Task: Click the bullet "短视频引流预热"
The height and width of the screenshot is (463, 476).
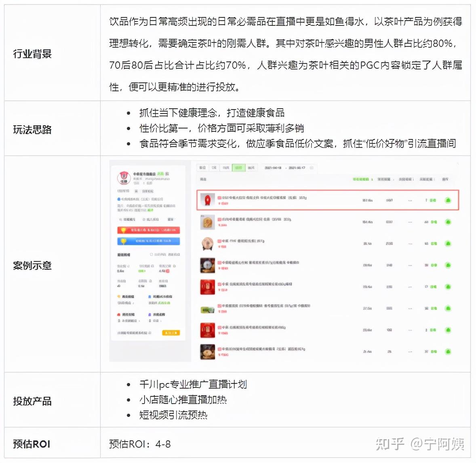Action: (173, 415)
